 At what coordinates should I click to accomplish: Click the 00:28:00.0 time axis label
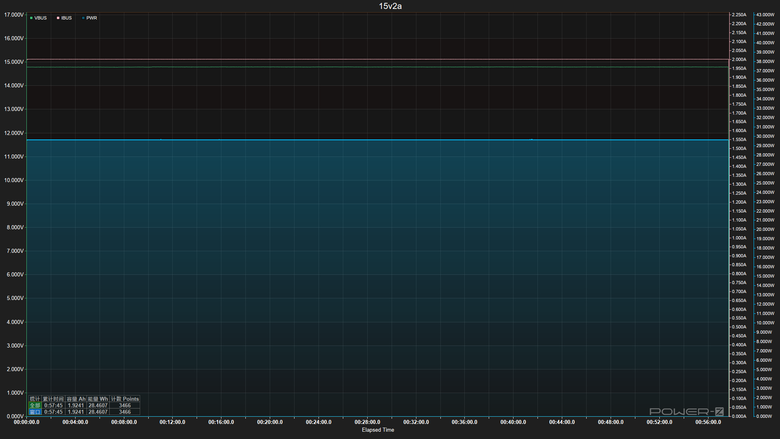click(367, 422)
